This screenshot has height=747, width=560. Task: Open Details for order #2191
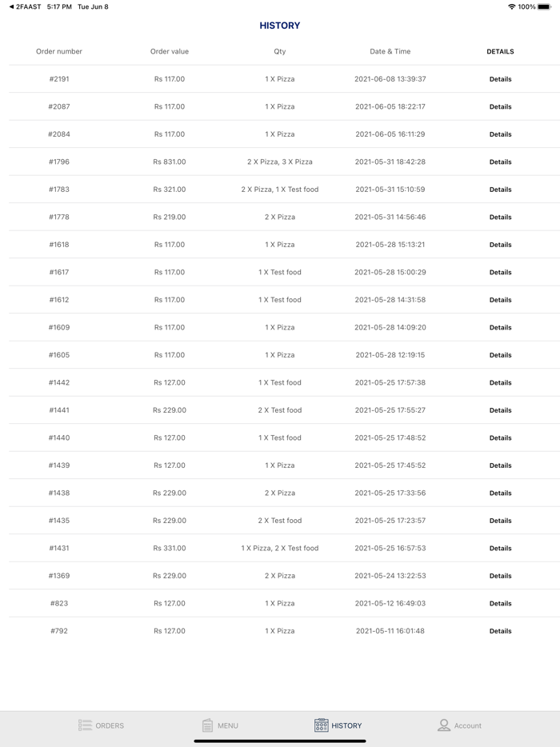[x=500, y=79]
